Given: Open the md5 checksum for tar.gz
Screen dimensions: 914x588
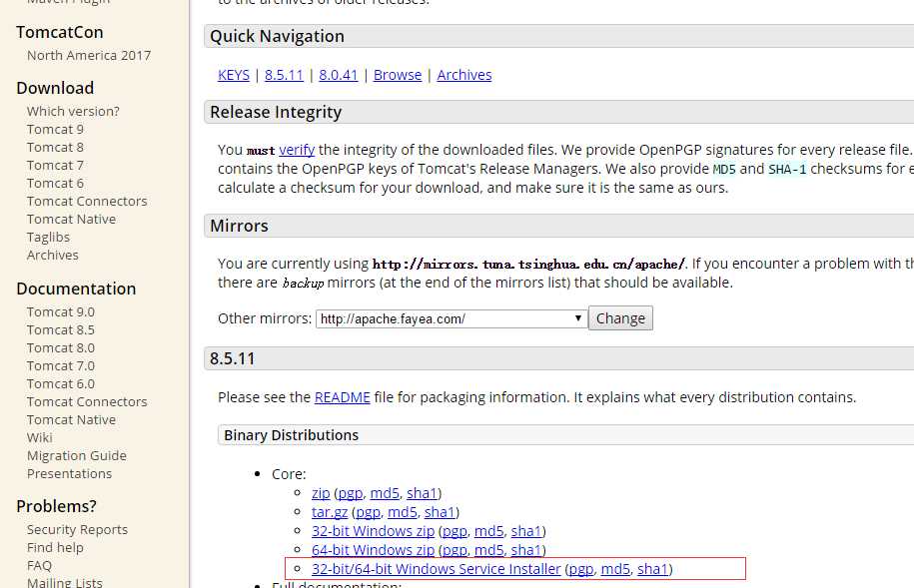Looking at the screenshot, I should coord(403,512).
